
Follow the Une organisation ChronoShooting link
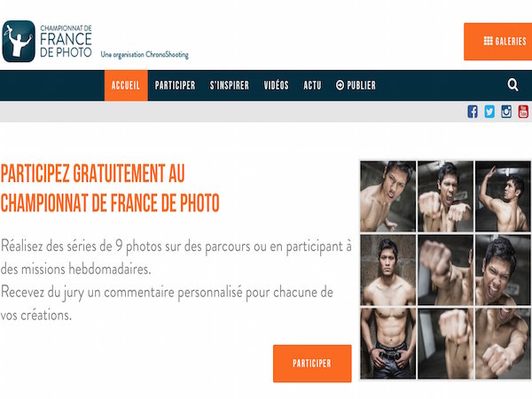point(145,55)
